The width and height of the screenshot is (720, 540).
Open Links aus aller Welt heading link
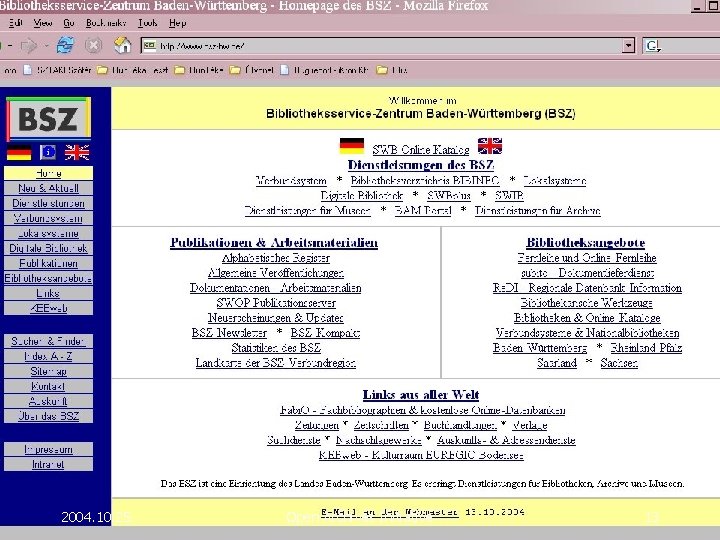[x=421, y=394]
